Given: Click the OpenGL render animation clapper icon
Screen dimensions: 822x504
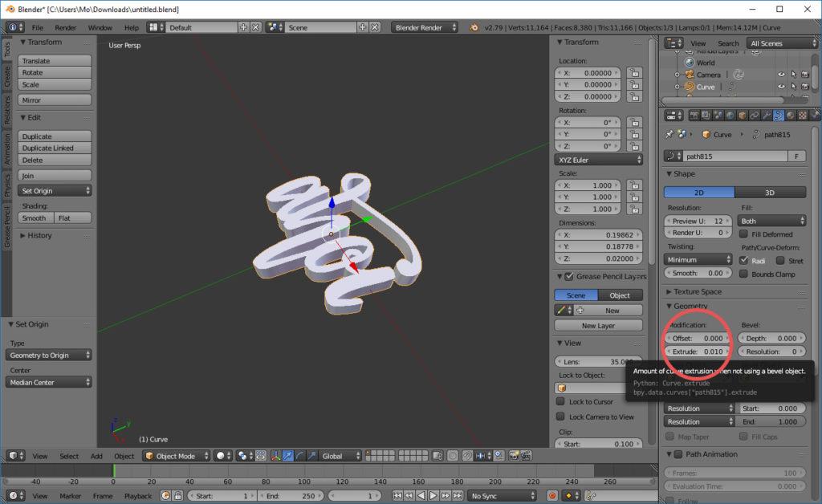Looking at the screenshot, I should click(526, 456).
